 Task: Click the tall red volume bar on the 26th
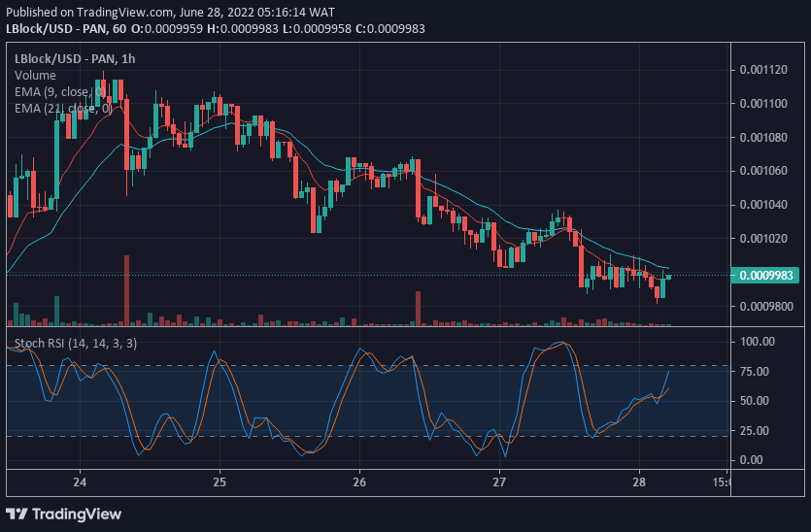418,308
